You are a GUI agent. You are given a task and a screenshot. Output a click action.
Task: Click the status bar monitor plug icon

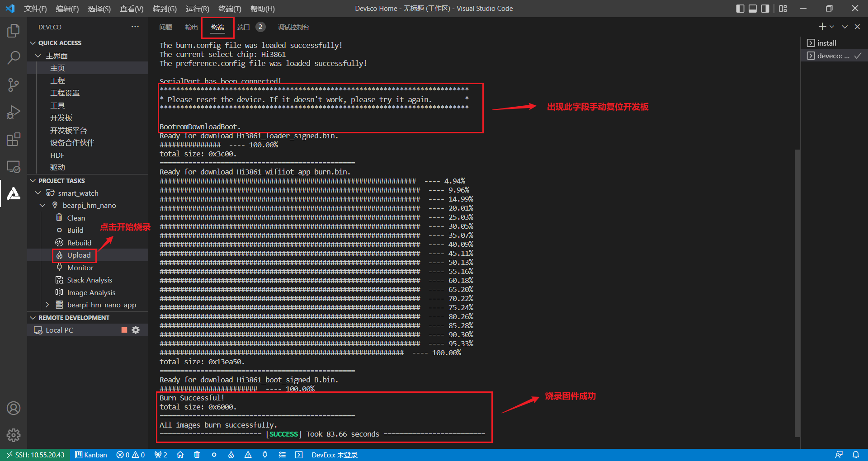[x=265, y=455]
